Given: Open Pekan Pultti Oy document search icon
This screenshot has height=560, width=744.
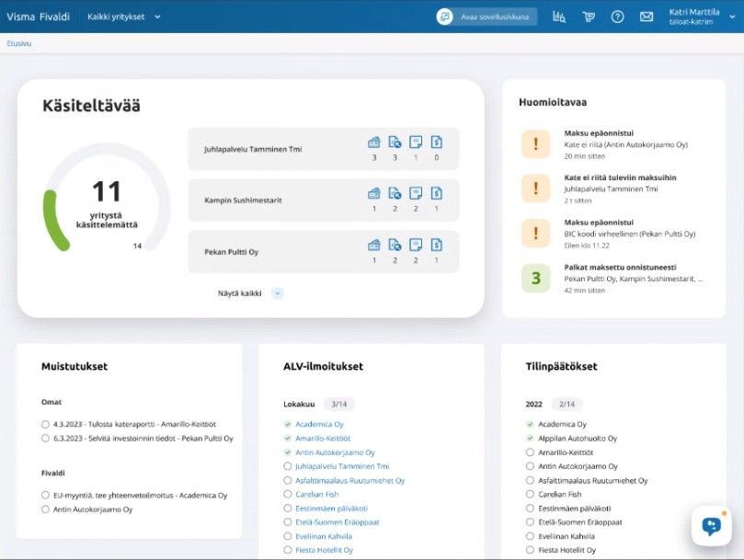Looking at the screenshot, I should tap(395, 245).
